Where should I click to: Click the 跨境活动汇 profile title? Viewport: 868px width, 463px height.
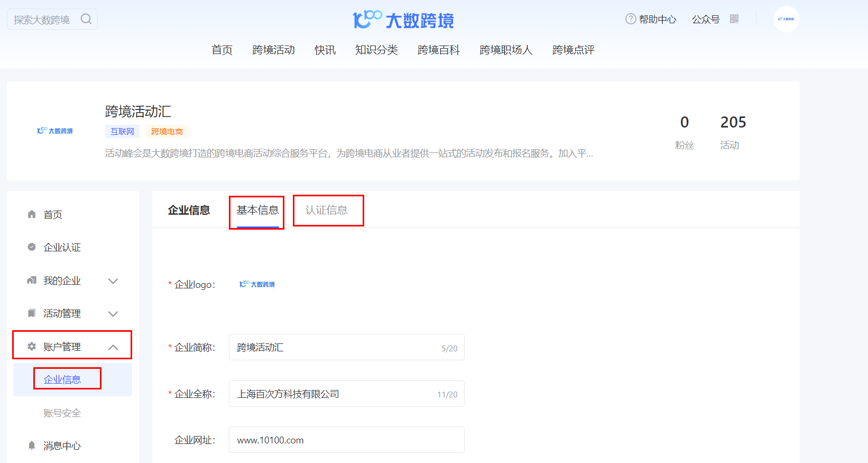(138, 111)
